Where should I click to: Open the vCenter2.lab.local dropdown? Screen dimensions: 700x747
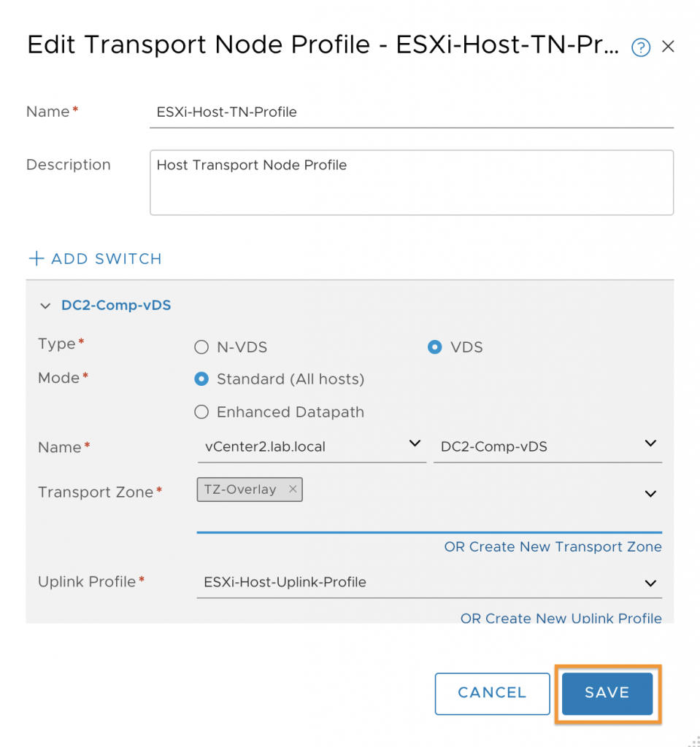312,446
